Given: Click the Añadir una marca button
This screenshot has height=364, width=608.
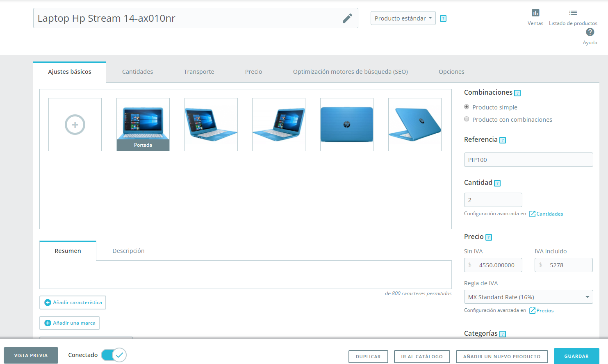Looking at the screenshot, I should coord(69,323).
